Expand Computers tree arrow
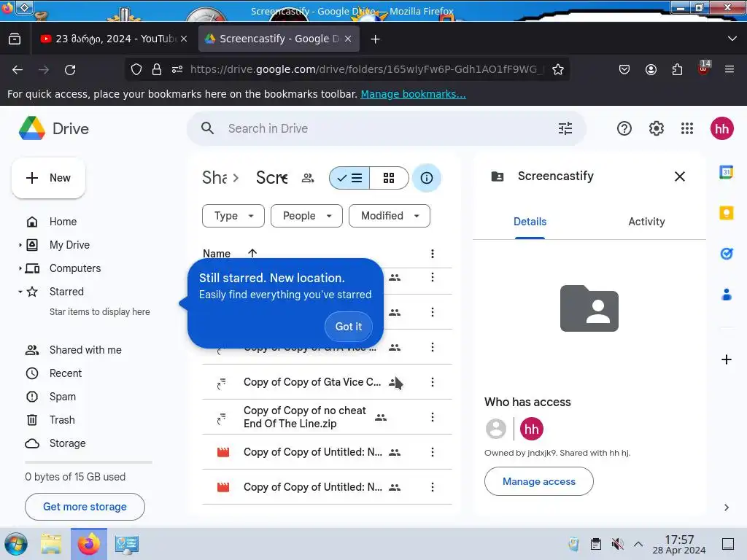The height and width of the screenshot is (560, 747). [x=20, y=268]
